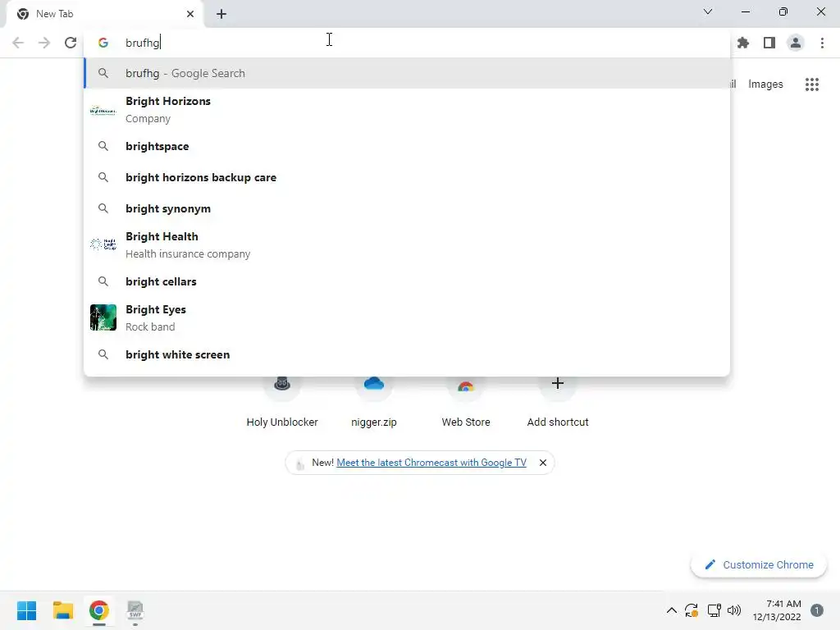The height and width of the screenshot is (630, 840).
Task: Expand the tab search chevron
Action: pyautogui.click(x=708, y=11)
